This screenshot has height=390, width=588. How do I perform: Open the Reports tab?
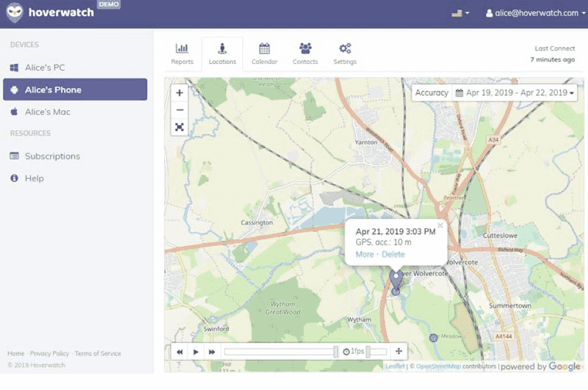tap(182, 54)
